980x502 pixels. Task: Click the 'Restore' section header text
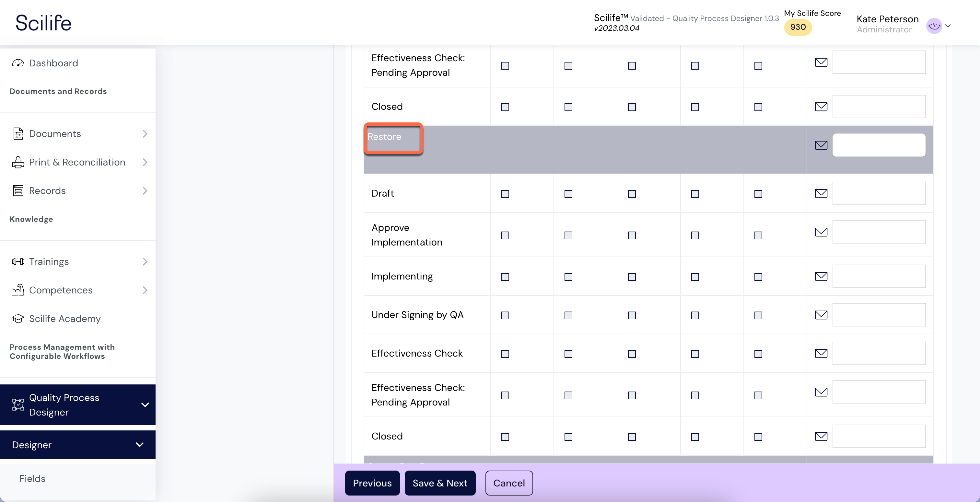point(384,137)
